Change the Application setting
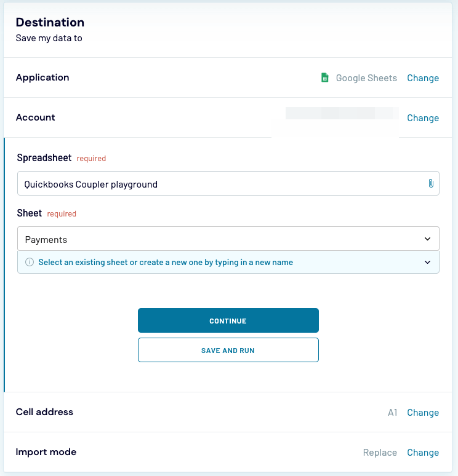 pyautogui.click(x=423, y=78)
